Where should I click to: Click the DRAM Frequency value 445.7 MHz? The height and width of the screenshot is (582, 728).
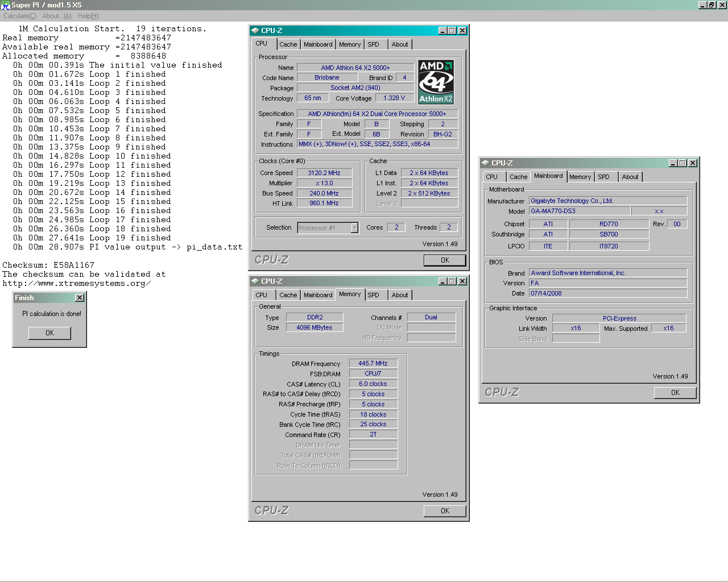(x=373, y=364)
